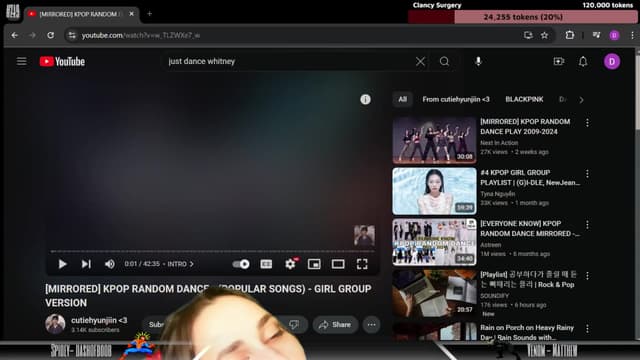Screen dimensions: 640x360
Task: Expand the INTRO chapter chevron
Action: pyautogui.click(x=191, y=264)
